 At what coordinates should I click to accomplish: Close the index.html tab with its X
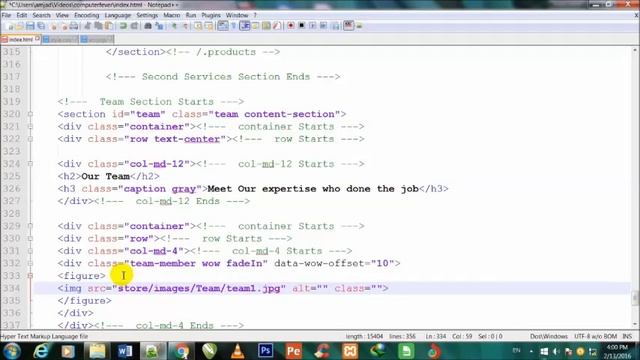pos(38,38)
